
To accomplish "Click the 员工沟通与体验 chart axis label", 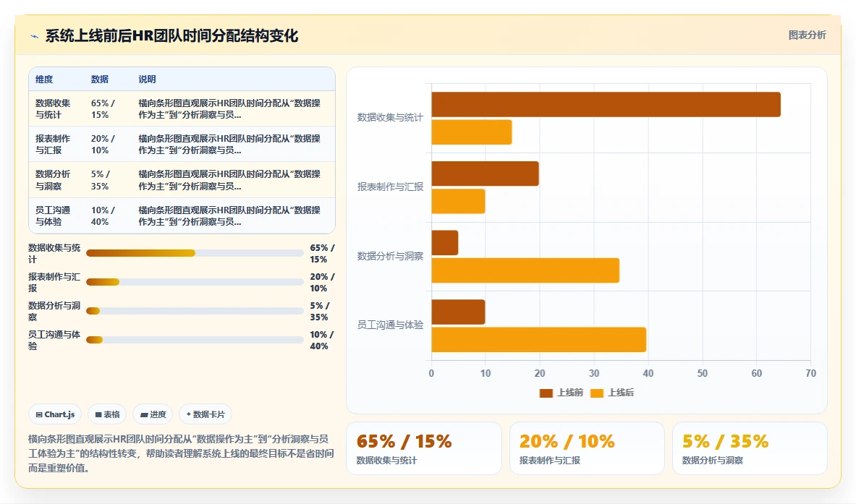I will click(390, 325).
